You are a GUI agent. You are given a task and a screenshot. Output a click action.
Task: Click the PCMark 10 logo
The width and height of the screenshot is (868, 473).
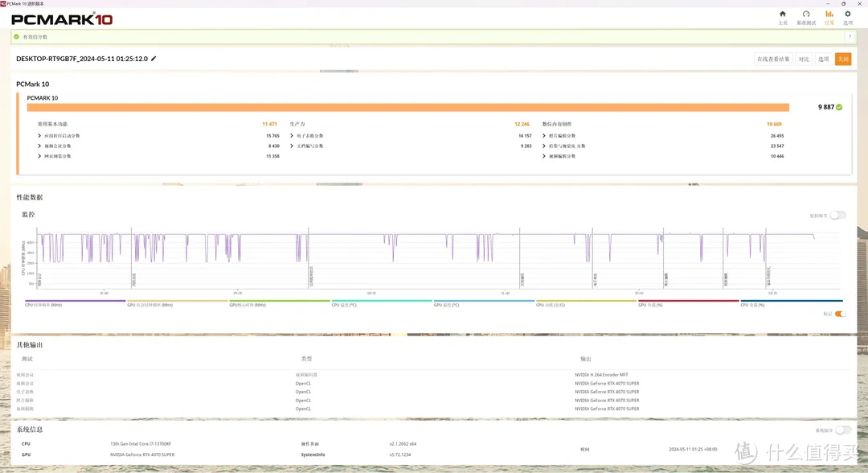click(x=62, y=19)
